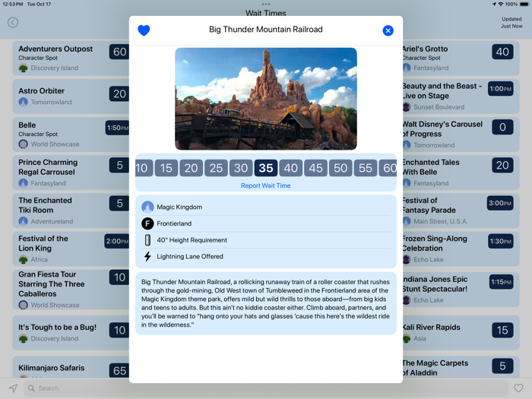The height and width of the screenshot is (399, 532).
Task: Open Prince Charming Regal Carrousel card
Action: 71,173
